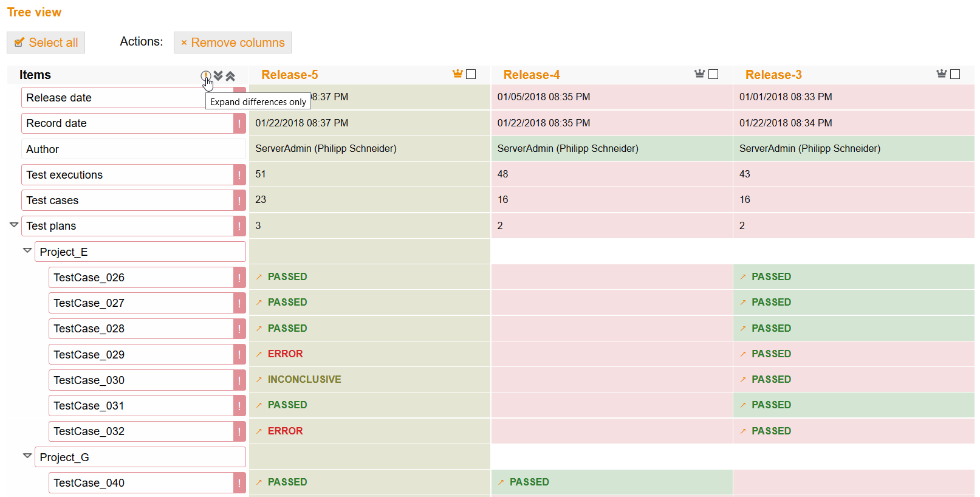Click difference marker on TestCase_032 row

[239, 431]
